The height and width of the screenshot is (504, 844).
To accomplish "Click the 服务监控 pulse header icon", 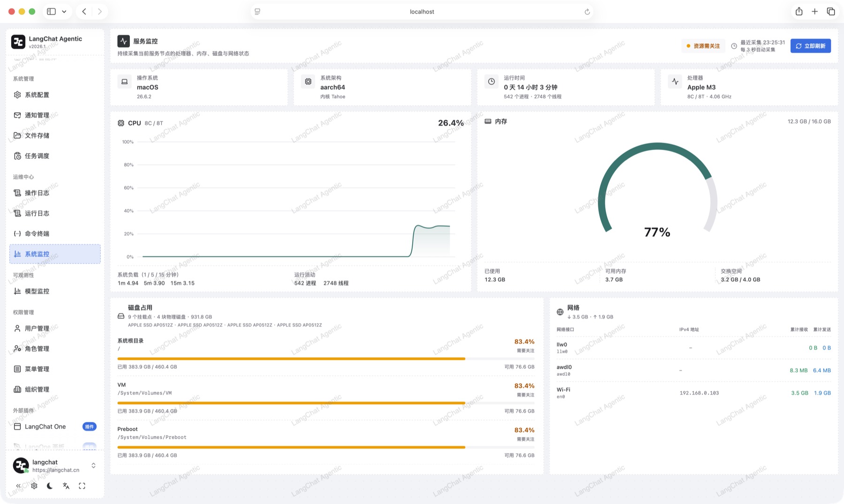I will click(123, 41).
